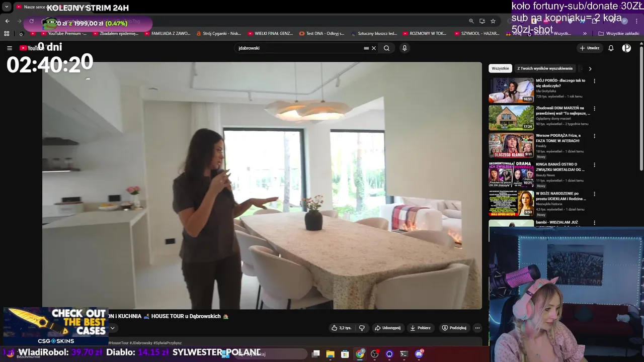Expand the channel dropdown chevron below the title
The width and height of the screenshot is (644, 362).
112,328
